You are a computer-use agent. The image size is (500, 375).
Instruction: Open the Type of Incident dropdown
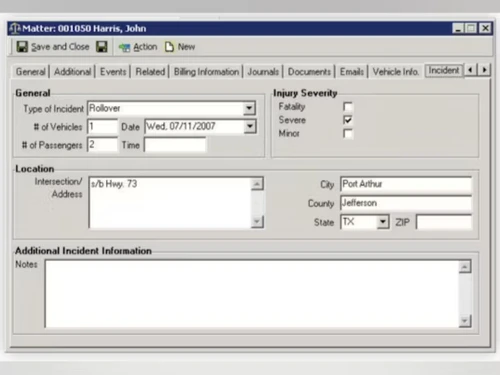tap(249, 108)
